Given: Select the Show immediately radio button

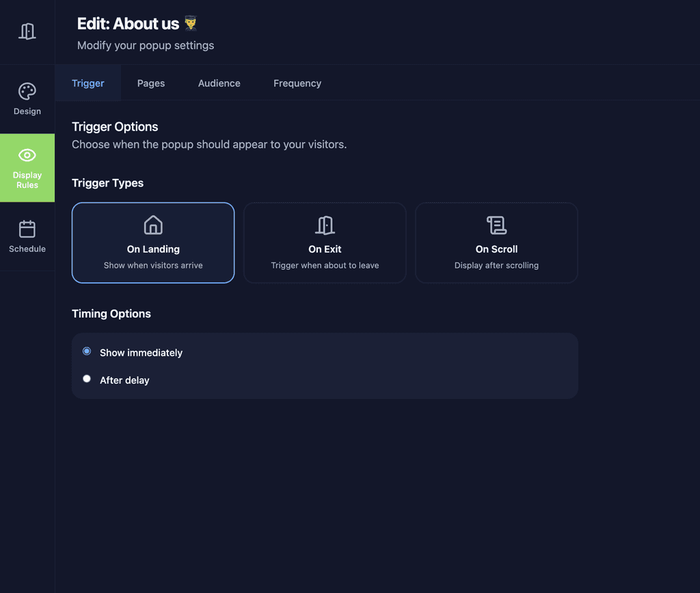Looking at the screenshot, I should click(86, 350).
